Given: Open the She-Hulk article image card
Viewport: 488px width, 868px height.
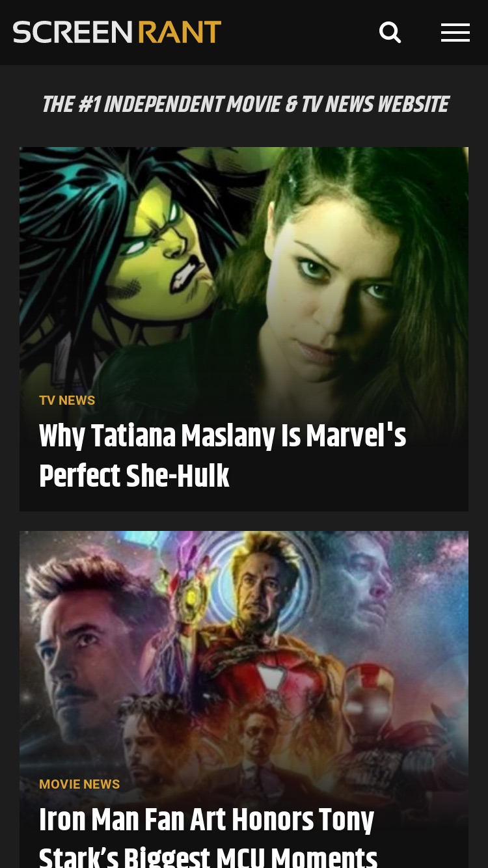Looking at the screenshot, I should 244,329.
